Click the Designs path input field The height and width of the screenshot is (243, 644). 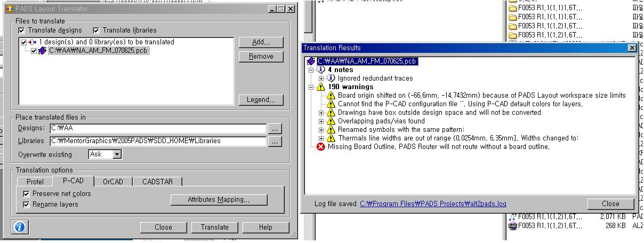(157, 129)
